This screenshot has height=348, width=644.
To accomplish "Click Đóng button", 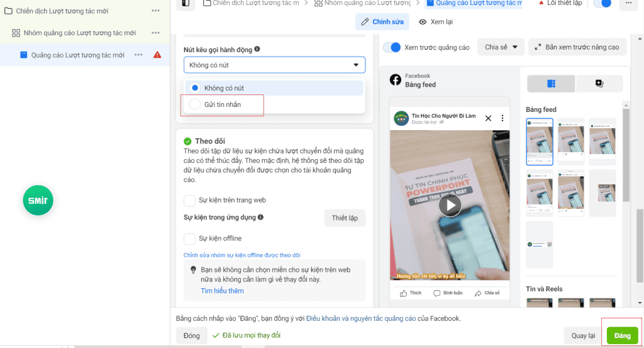I will point(191,335).
